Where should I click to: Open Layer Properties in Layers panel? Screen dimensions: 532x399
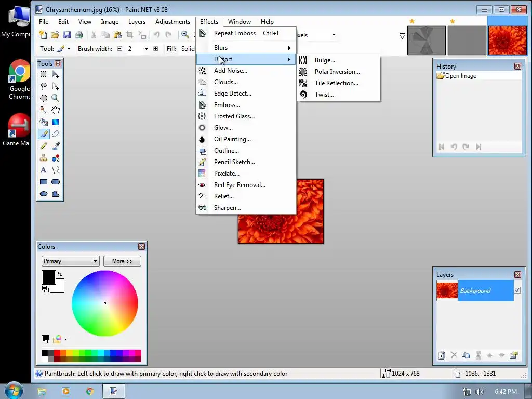coord(514,355)
